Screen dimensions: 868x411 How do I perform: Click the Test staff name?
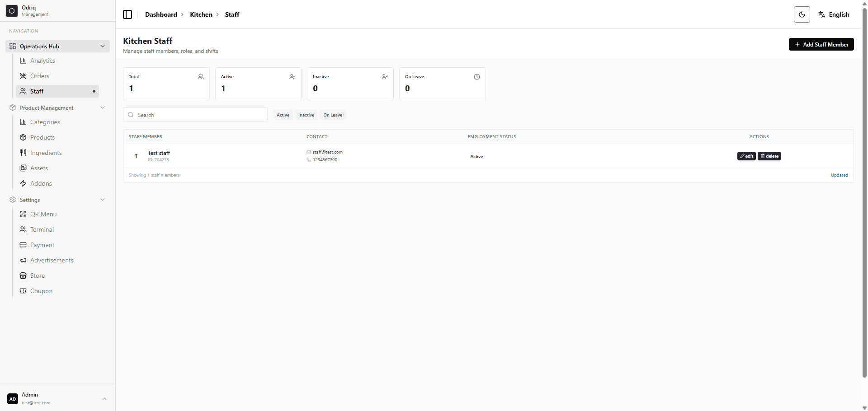[159, 153]
